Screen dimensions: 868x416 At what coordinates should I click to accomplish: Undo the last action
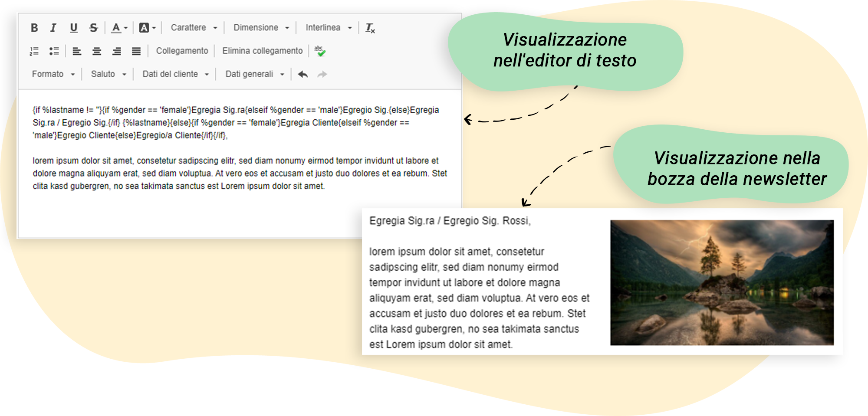click(303, 74)
